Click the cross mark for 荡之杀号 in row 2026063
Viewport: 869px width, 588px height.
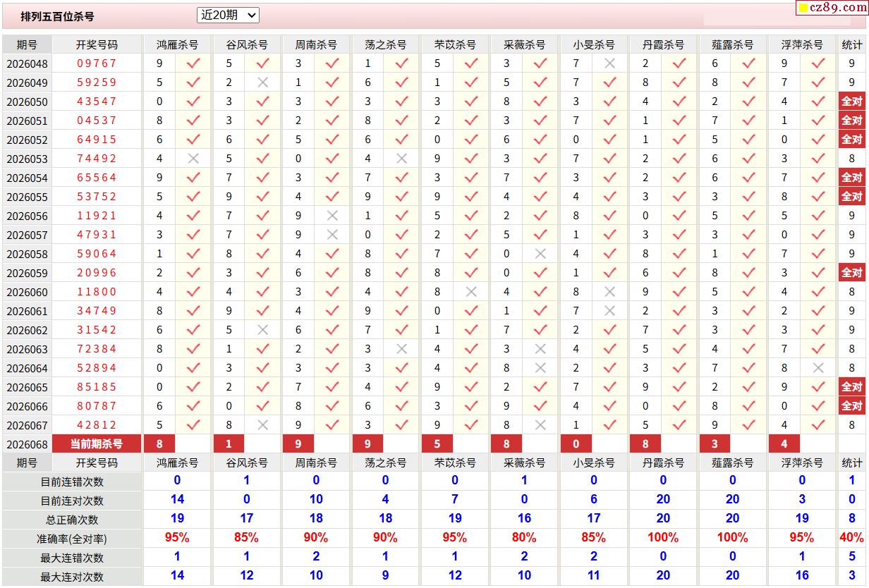pyautogui.click(x=402, y=348)
